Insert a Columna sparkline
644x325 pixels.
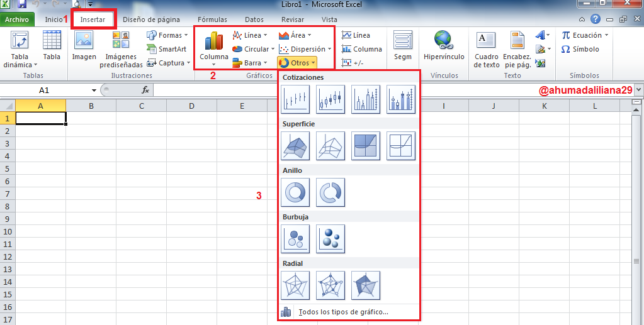click(x=362, y=49)
